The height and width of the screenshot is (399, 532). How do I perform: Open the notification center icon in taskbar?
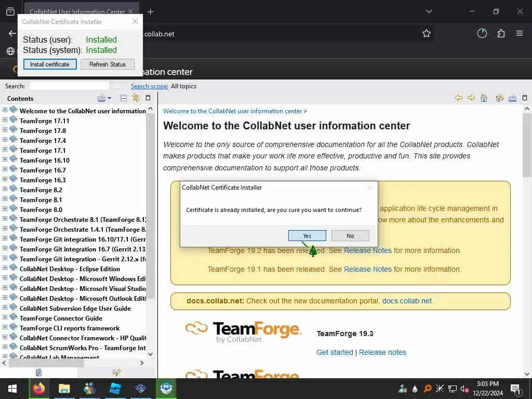515,389
